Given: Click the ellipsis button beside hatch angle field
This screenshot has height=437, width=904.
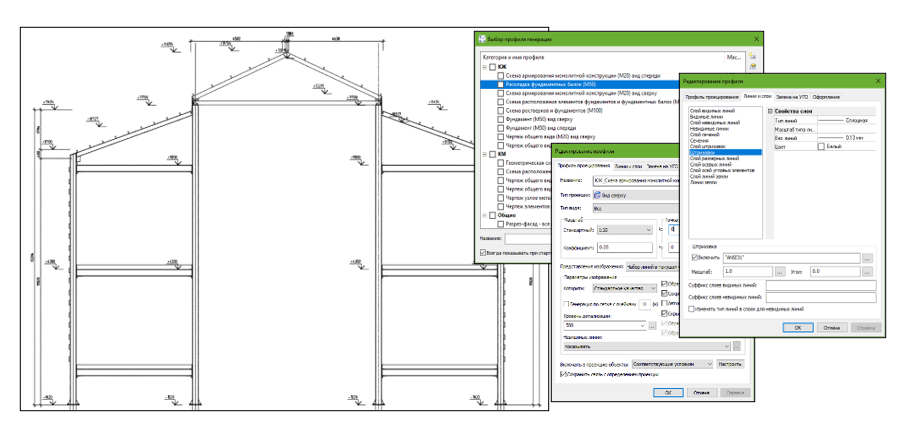Looking at the screenshot, I should click(867, 271).
